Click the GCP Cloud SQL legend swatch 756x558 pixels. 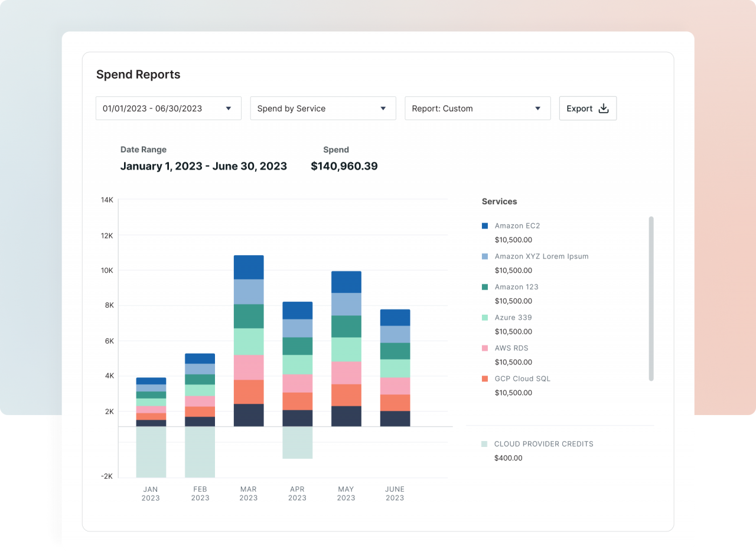tap(485, 378)
